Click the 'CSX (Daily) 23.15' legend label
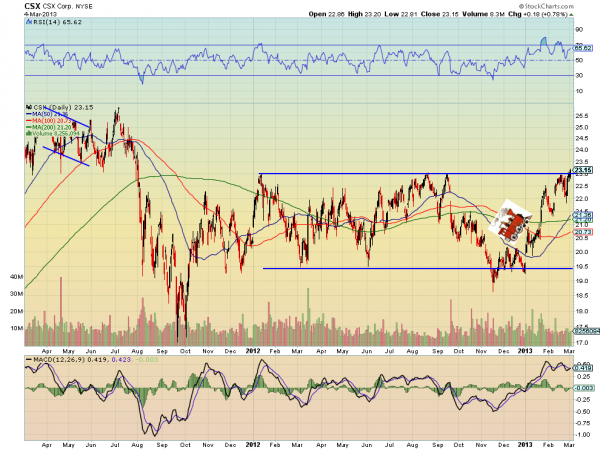This screenshot has height=450, width=600. coord(63,108)
